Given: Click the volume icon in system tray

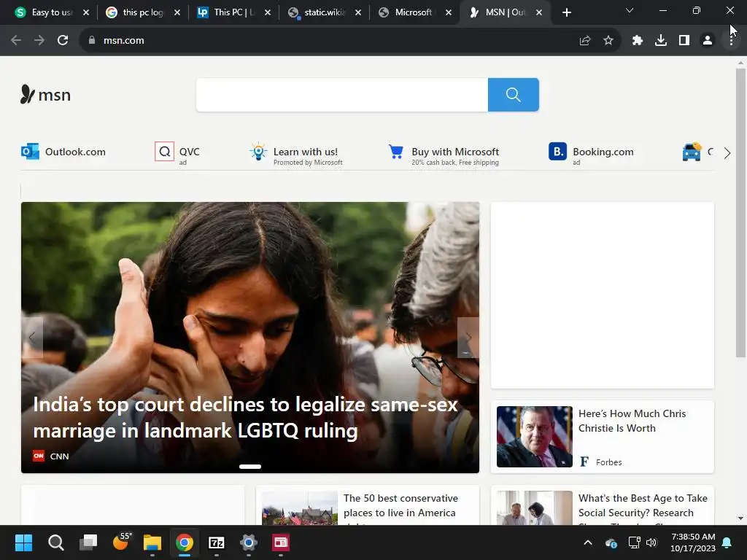Looking at the screenshot, I should click(x=651, y=542).
